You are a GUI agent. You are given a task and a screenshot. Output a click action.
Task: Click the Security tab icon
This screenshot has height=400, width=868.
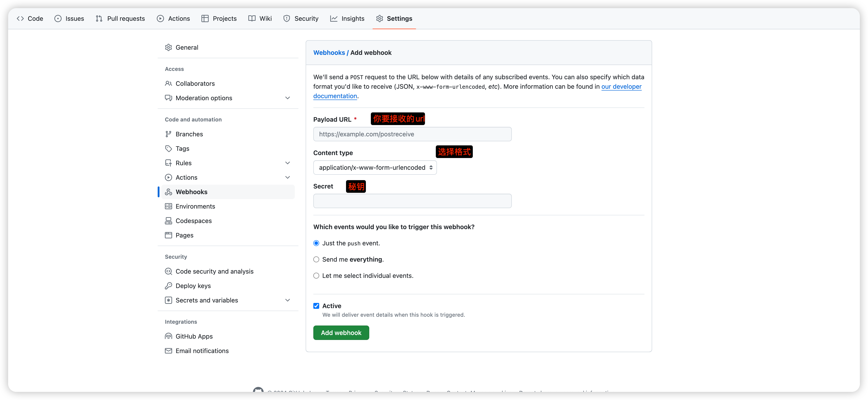point(286,18)
